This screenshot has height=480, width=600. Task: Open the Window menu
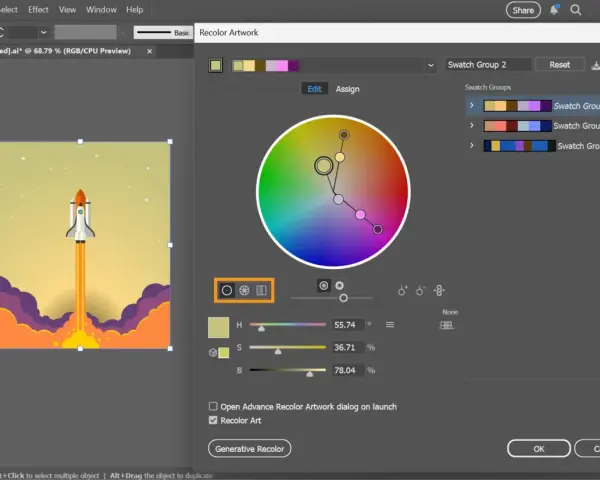coord(101,10)
